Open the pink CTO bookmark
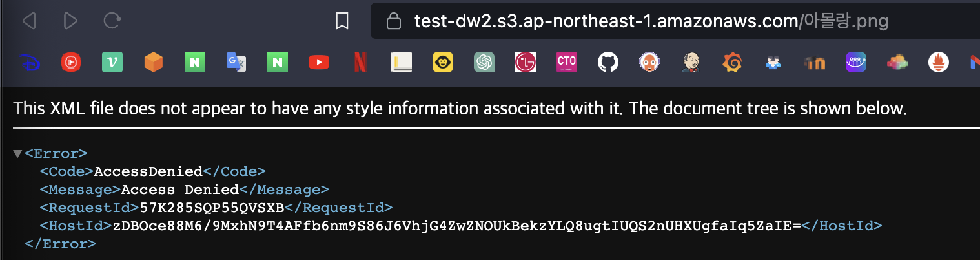980x260 pixels. click(x=566, y=62)
